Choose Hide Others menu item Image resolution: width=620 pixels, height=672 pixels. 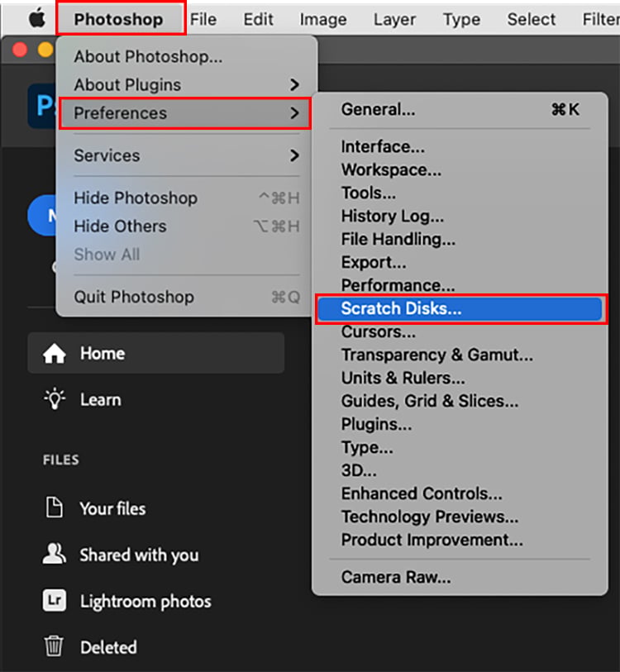tap(187, 226)
